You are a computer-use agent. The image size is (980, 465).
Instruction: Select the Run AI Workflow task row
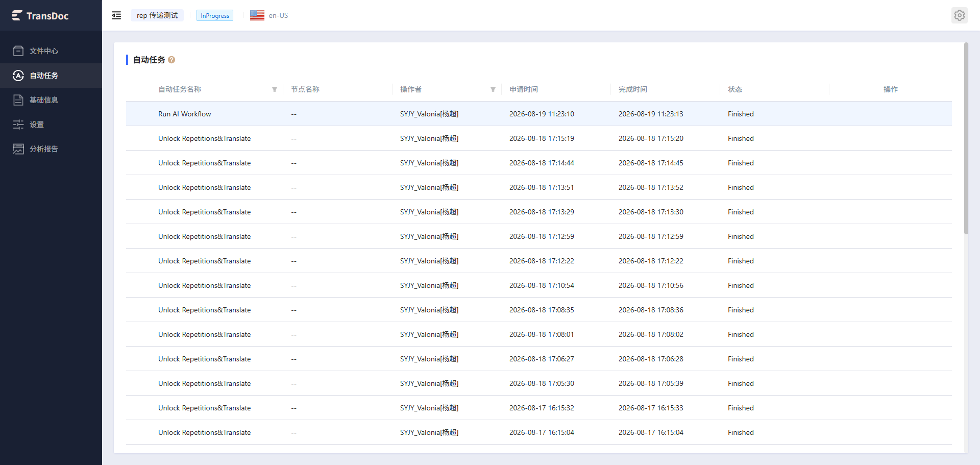(538, 114)
